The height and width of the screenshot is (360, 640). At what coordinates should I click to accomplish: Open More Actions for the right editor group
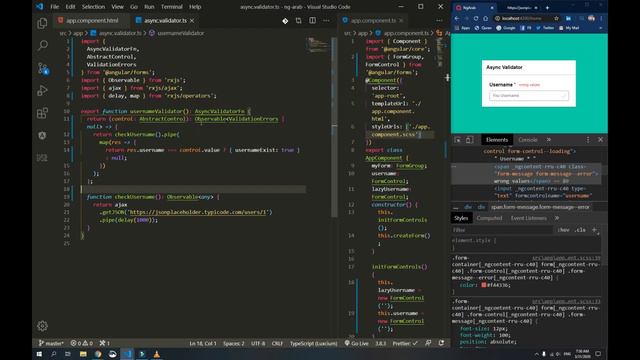click(439, 20)
